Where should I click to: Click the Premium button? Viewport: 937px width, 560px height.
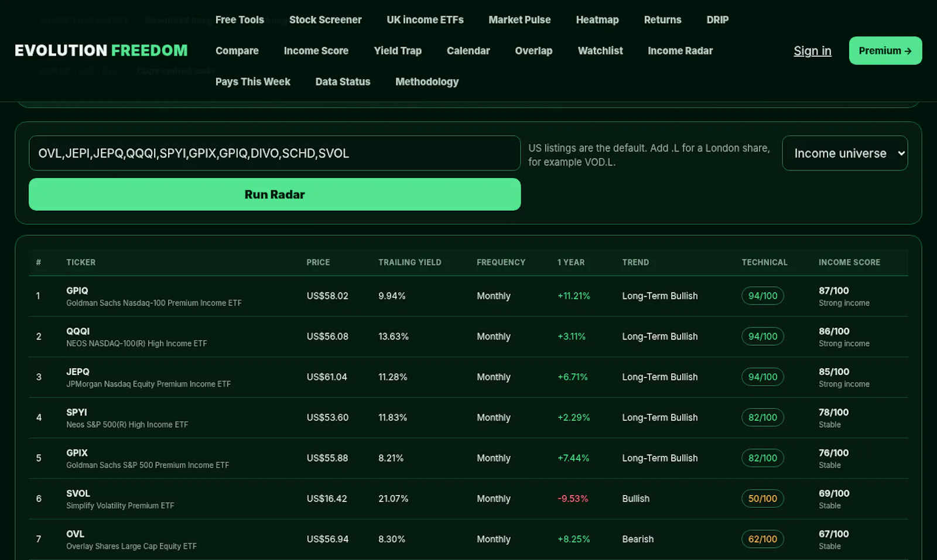[885, 51]
